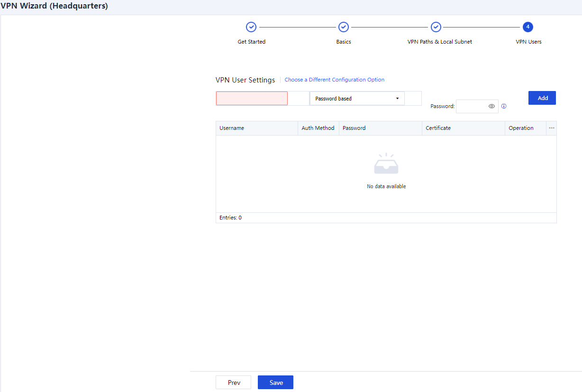Toggle password visibility with the eye icon
Image resolution: width=582 pixels, height=392 pixels.
(x=491, y=106)
